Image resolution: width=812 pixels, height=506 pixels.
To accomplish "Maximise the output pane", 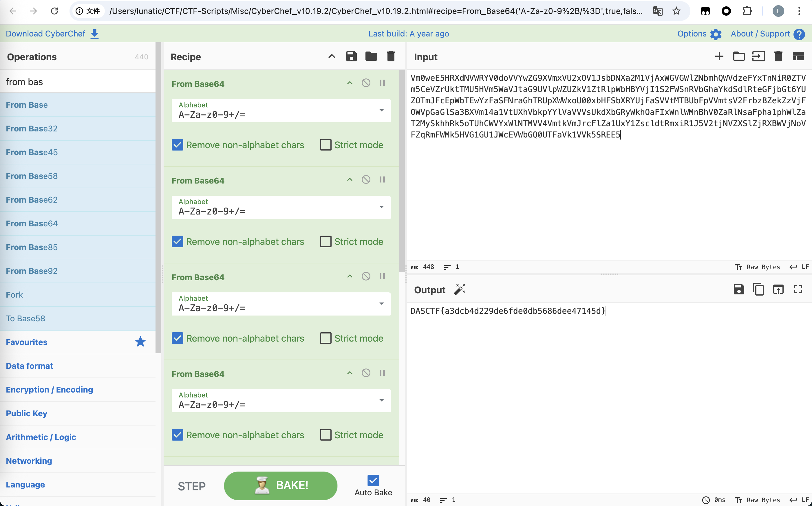I will (798, 289).
